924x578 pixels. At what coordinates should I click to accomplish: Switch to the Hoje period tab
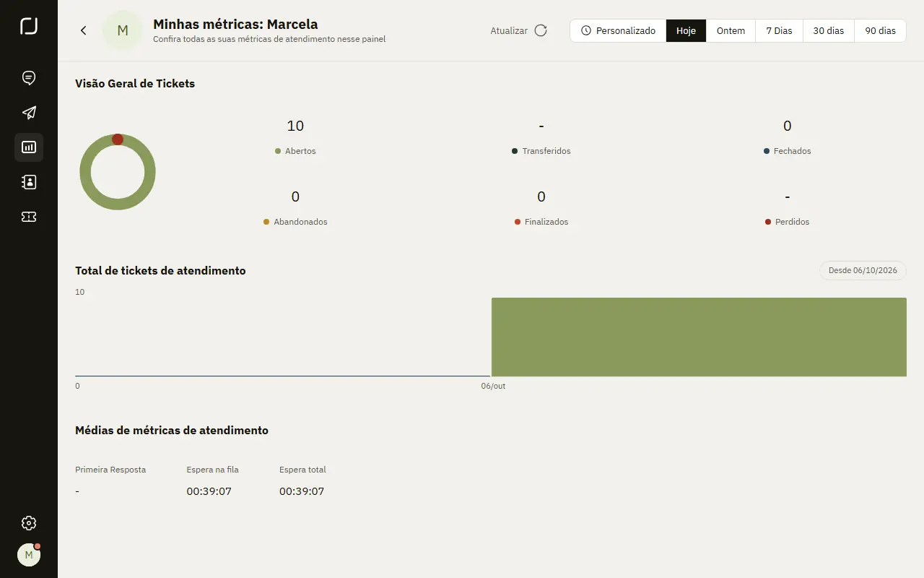(686, 30)
